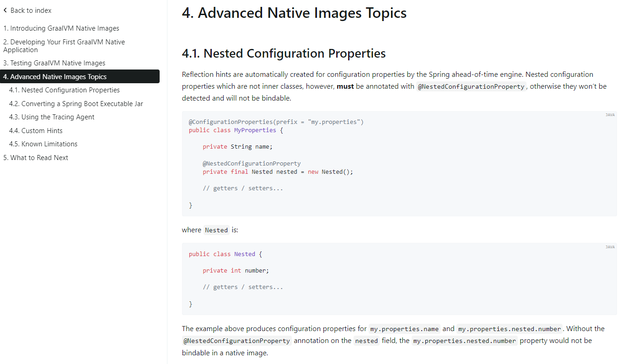Viewport: 639px width, 364px height.
Task: Open Introducing GraalVM Native Images section
Action: (x=61, y=28)
